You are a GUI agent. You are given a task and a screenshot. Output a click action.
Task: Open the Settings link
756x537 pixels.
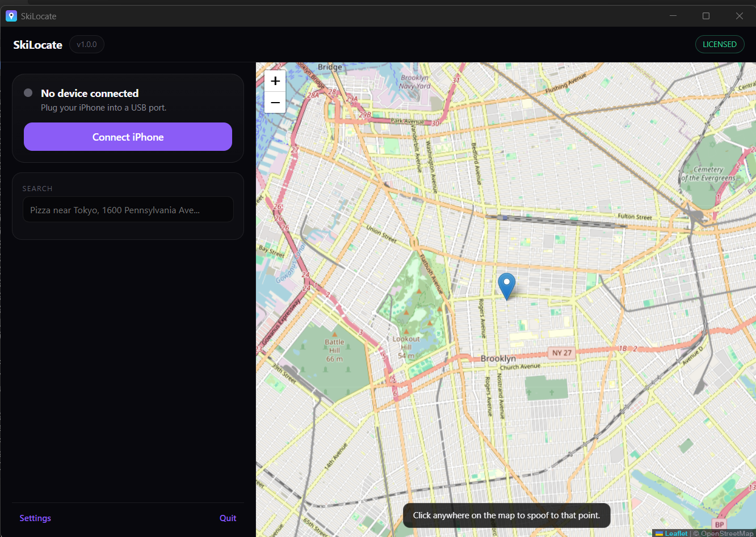tap(35, 518)
